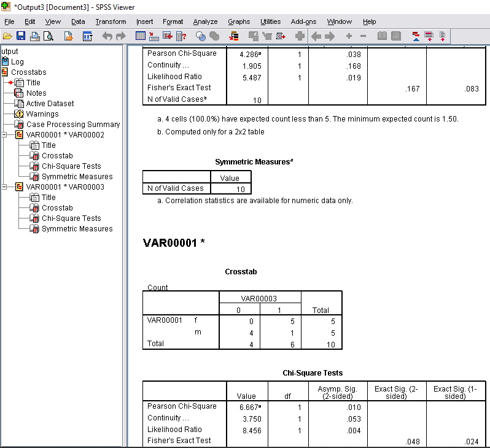Select the Log item in the outline

point(17,61)
